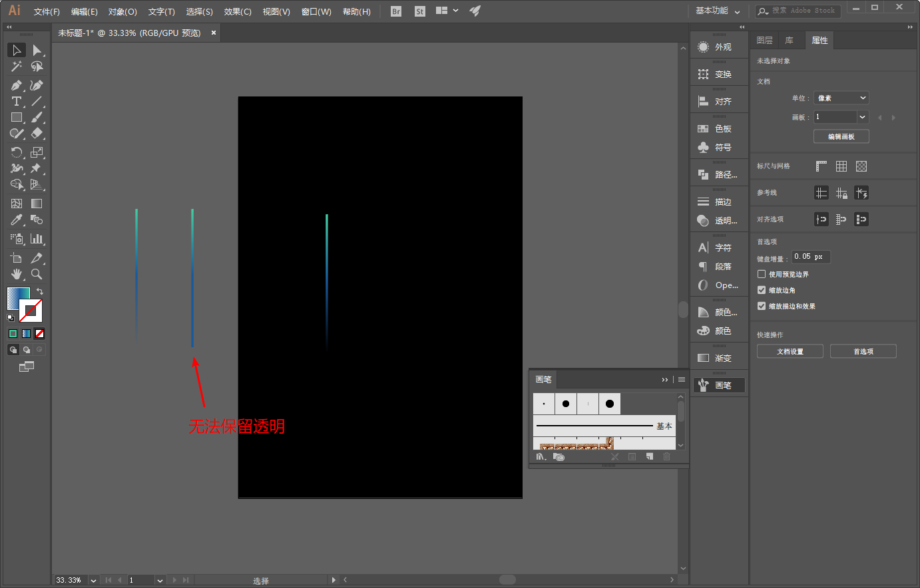Open the arrange documents dropdown
Screen dimensions: 920x588
[x=447, y=11]
